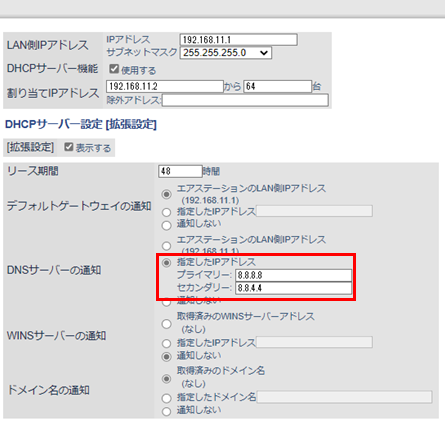Select default gateway 指定したIPアドレス radio

pos(166,212)
